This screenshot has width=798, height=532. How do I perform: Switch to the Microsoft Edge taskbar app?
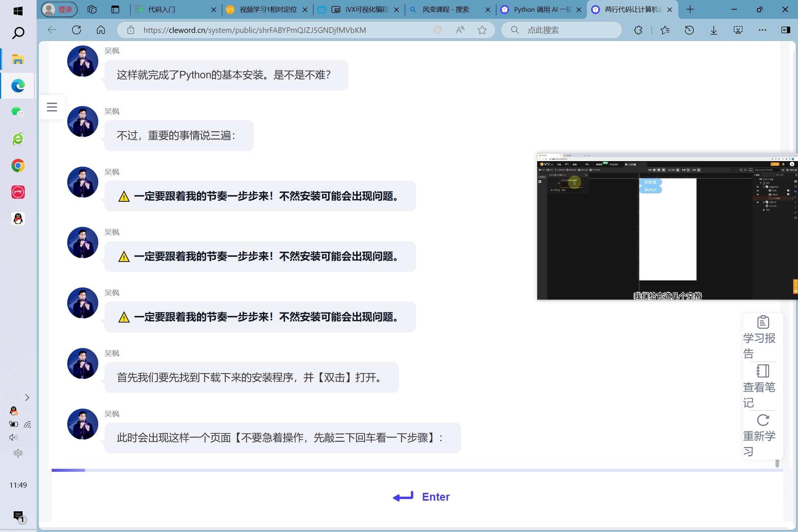point(18,86)
